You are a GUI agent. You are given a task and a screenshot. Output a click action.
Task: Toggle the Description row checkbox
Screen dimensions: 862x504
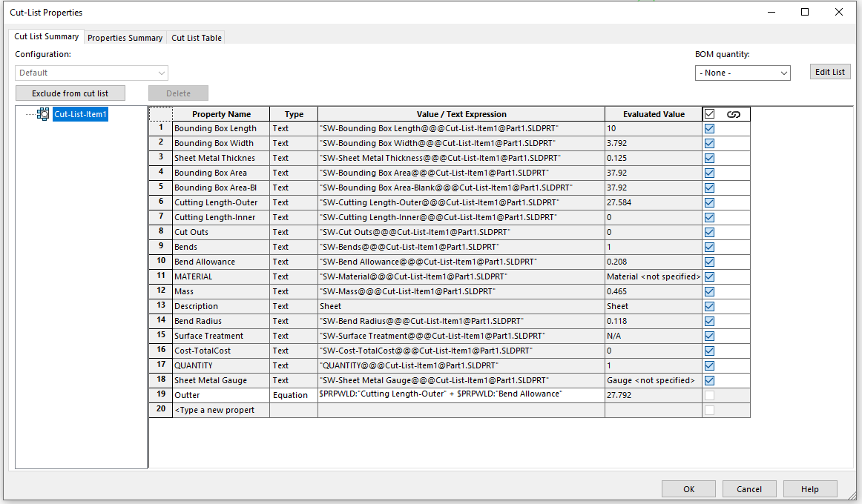(x=710, y=306)
